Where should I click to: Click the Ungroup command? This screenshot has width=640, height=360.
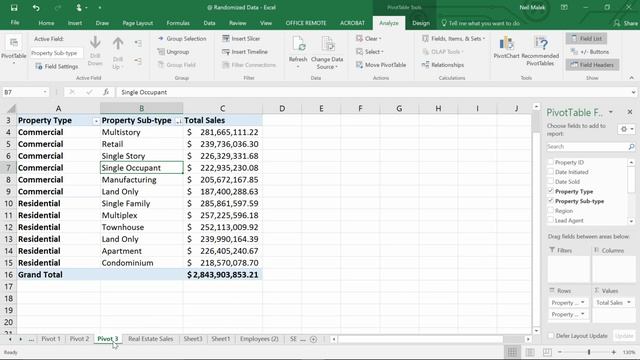click(x=173, y=52)
